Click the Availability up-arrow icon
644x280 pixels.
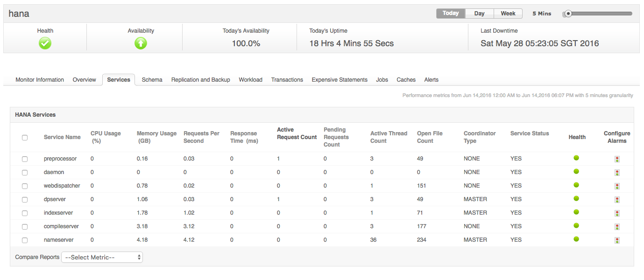[141, 43]
